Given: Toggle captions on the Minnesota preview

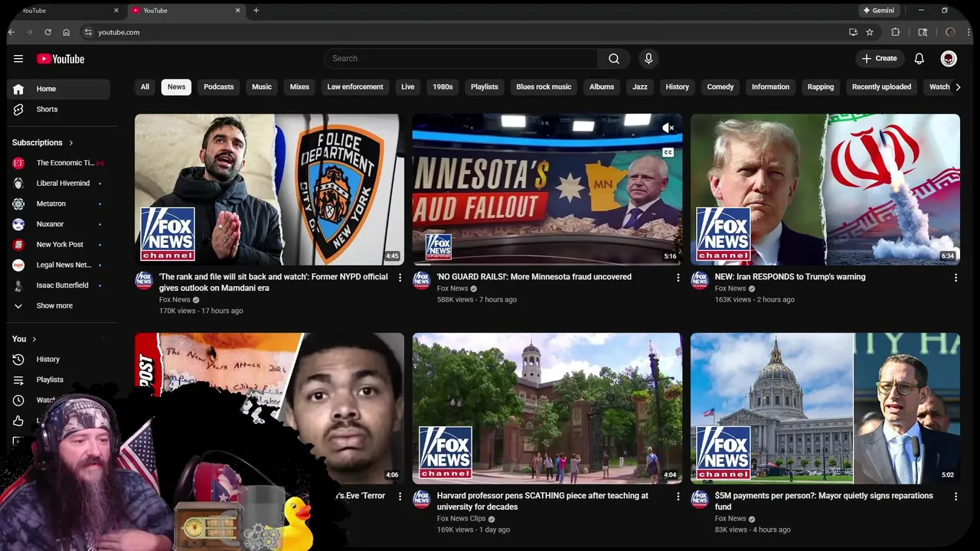Looking at the screenshot, I should coord(668,152).
